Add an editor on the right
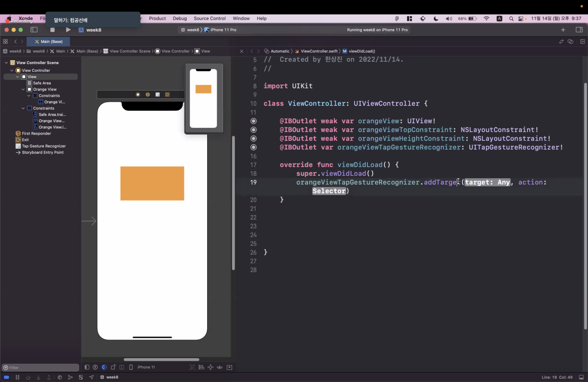This screenshot has height=382, width=588. (x=583, y=41)
